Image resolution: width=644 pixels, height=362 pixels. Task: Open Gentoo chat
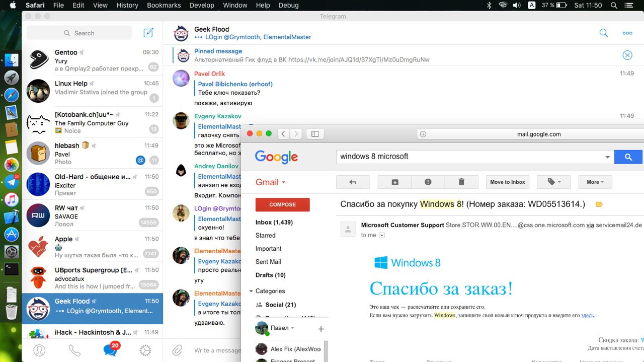pos(93,60)
